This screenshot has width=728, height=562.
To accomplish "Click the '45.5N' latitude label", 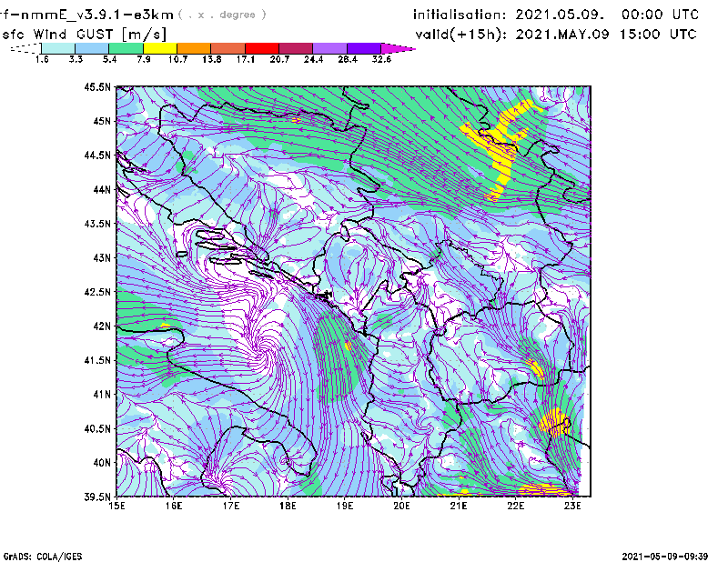I will coord(97,86).
